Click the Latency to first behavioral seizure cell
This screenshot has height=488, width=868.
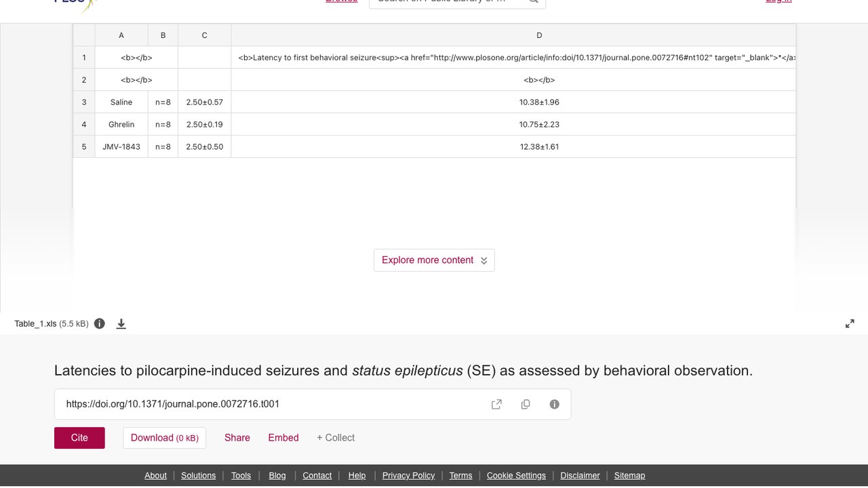click(513, 58)
